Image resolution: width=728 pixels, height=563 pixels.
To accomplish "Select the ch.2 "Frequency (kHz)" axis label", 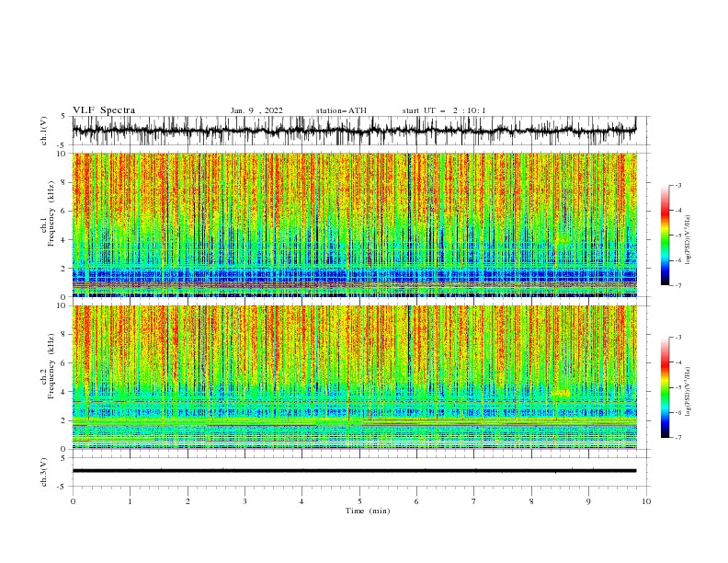I will pos(51,366).
